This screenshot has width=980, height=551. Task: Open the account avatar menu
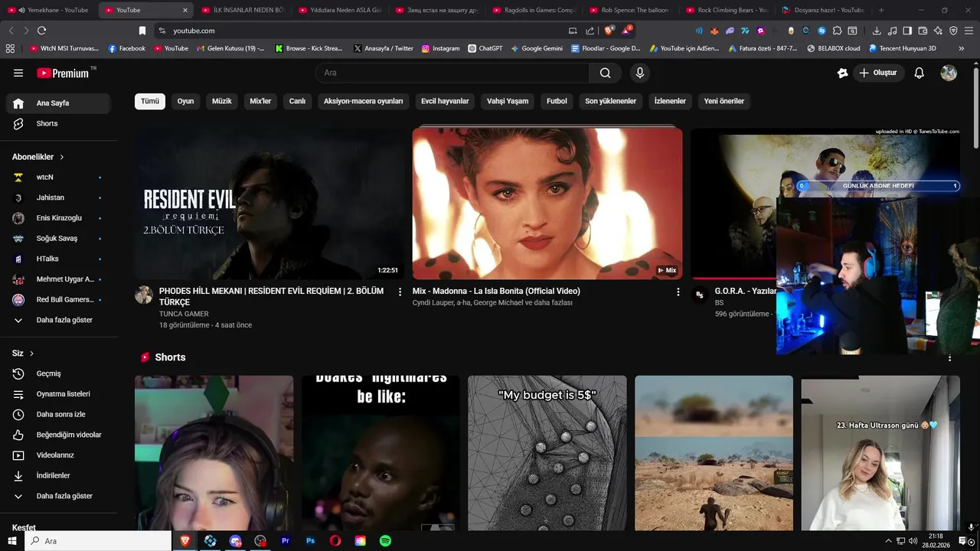[949, 73]
